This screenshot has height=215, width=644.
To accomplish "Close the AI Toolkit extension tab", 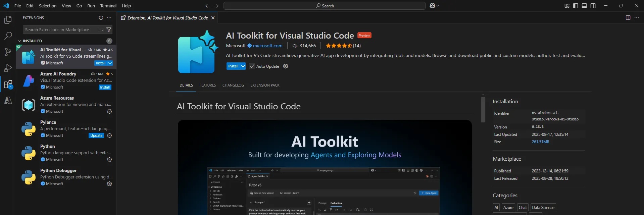I will pos(213,18).
